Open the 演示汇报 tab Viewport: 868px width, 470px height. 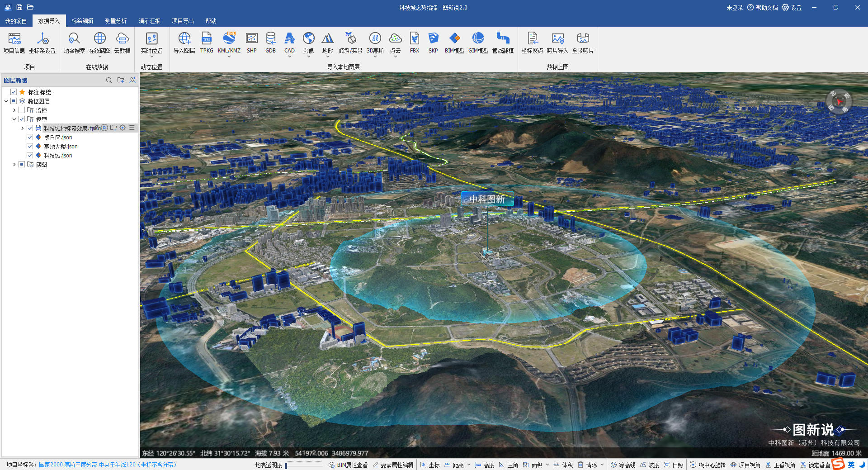coord(149,21)
